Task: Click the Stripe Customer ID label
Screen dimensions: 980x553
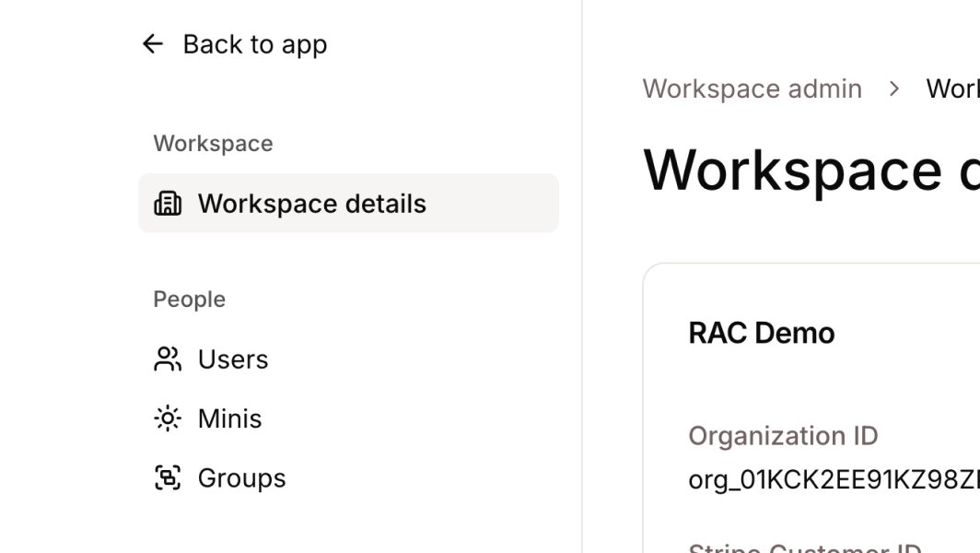Action: coord(804,547)
